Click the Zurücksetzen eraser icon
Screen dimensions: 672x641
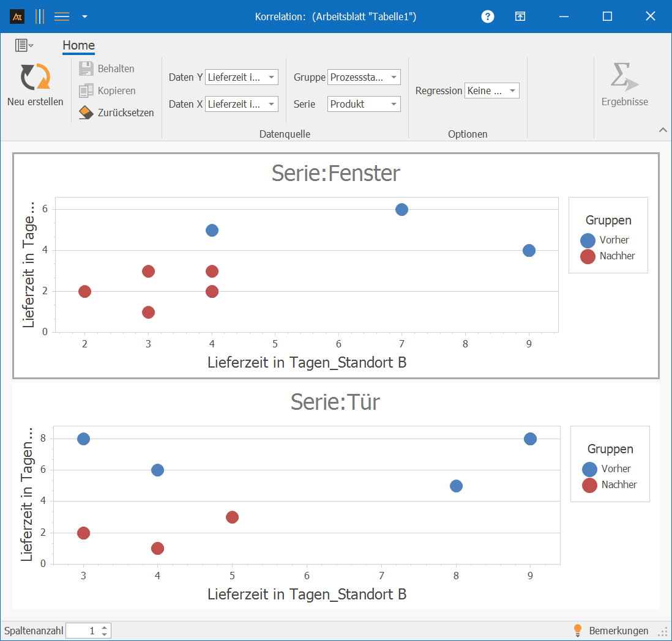pos(86,113)
